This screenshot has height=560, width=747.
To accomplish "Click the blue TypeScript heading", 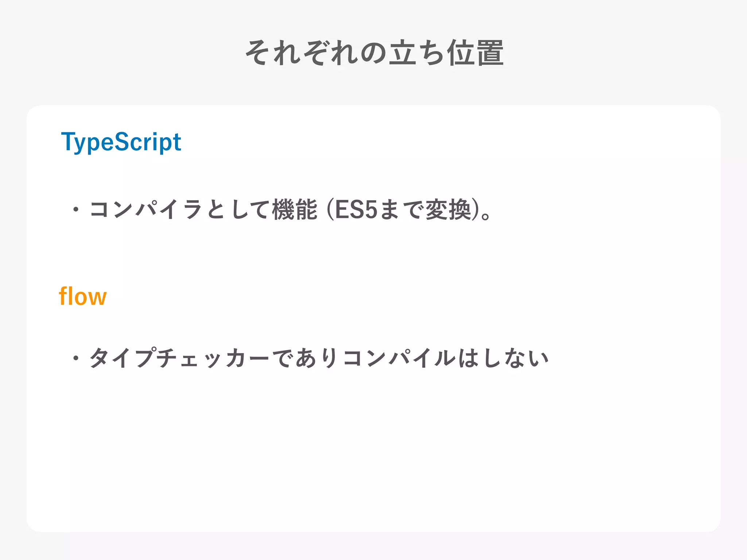I will (121, 142).
